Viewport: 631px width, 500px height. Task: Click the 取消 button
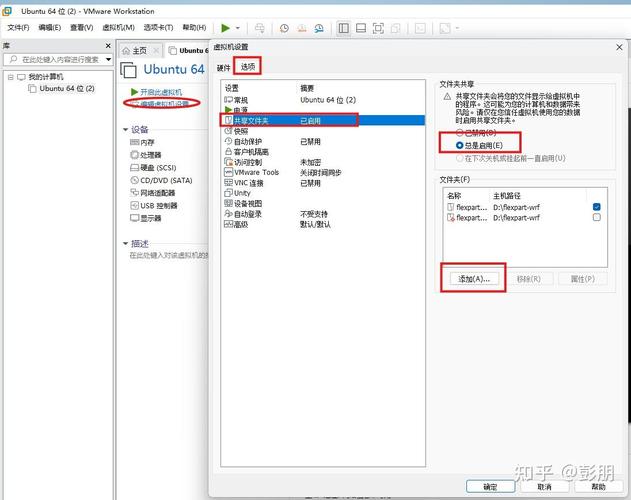[544, 486]
